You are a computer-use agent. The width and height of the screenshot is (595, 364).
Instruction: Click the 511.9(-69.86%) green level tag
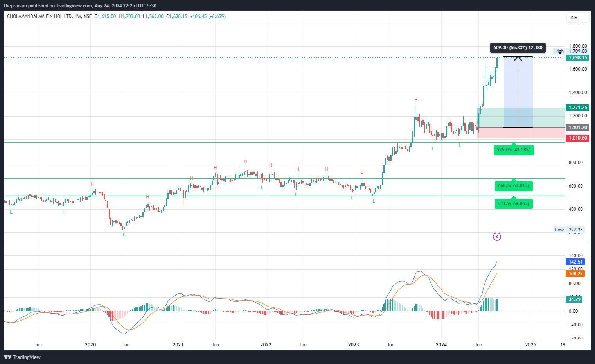tap(514, 204)
